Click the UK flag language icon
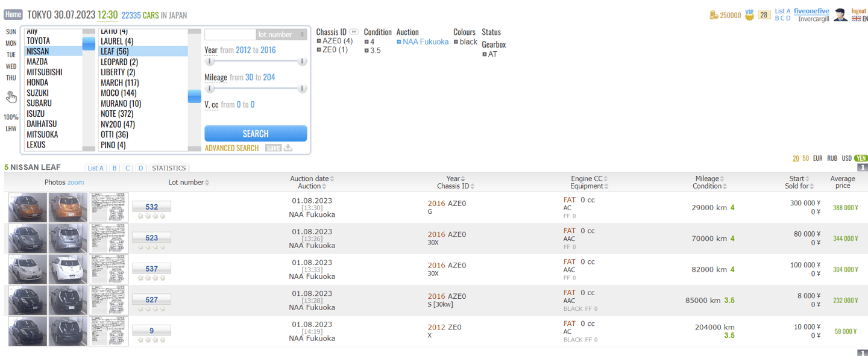868x356 pixels. point(856,19)
